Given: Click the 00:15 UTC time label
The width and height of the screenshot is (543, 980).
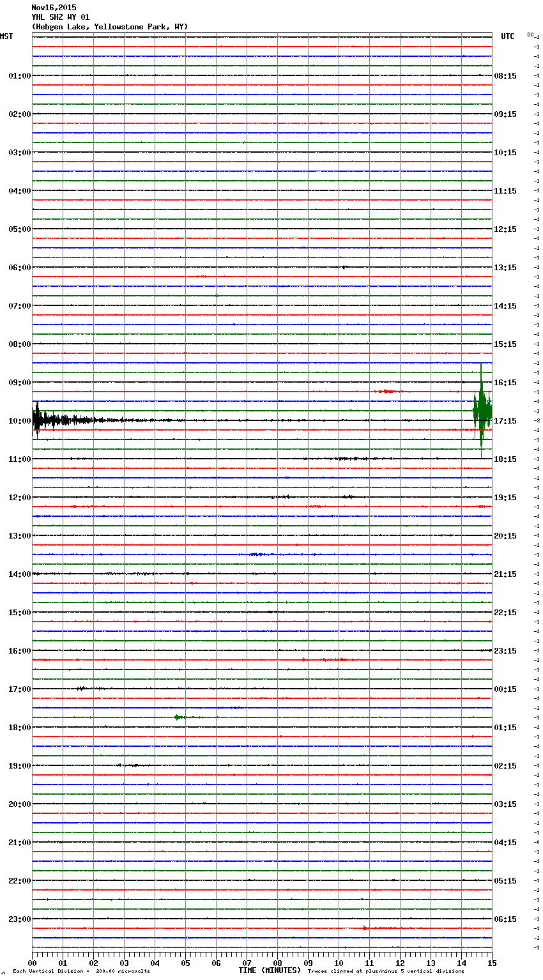Looking at the screenshot, I should tap(505, 689).
